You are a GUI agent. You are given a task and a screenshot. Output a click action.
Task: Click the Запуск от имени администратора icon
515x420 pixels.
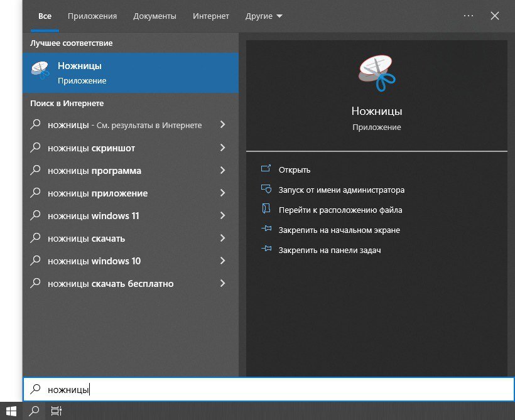coord(266,190)
